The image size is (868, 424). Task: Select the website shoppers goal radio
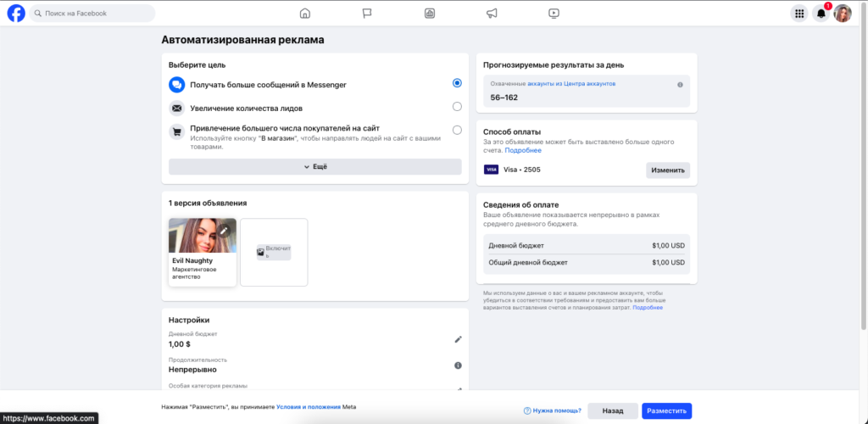457,130
